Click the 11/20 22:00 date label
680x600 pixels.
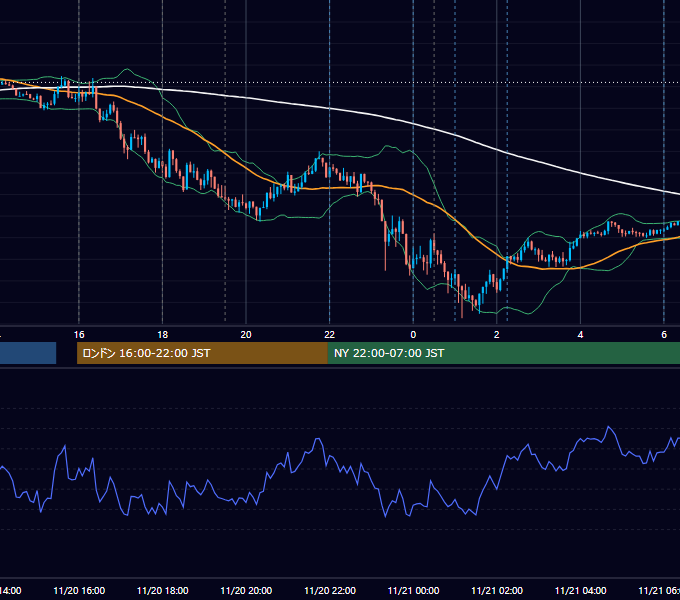click(x=330, y=590)
